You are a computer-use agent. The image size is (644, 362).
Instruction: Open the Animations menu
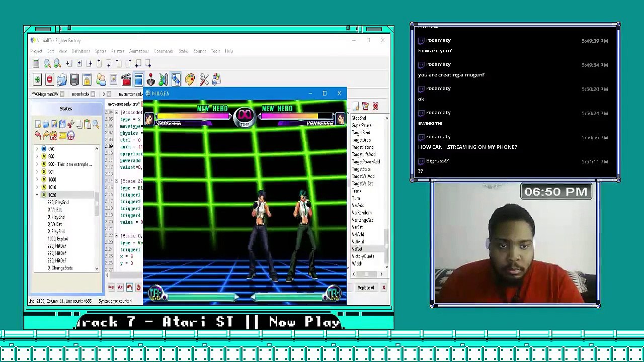click(139, 51)
